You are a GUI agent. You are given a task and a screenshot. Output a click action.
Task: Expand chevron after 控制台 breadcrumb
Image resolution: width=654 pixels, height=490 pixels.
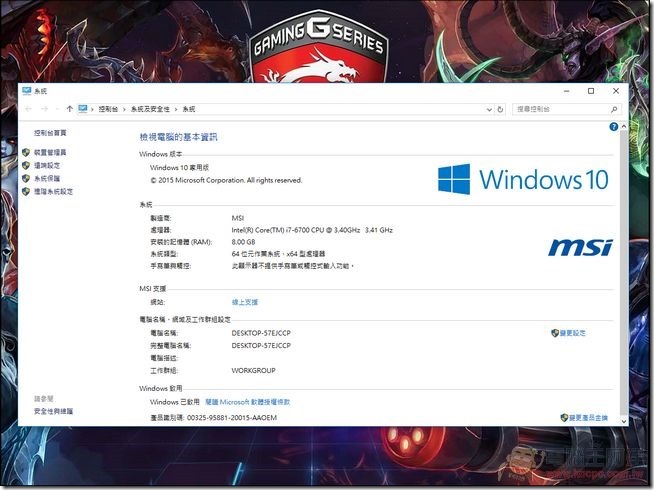pos(124,109)
